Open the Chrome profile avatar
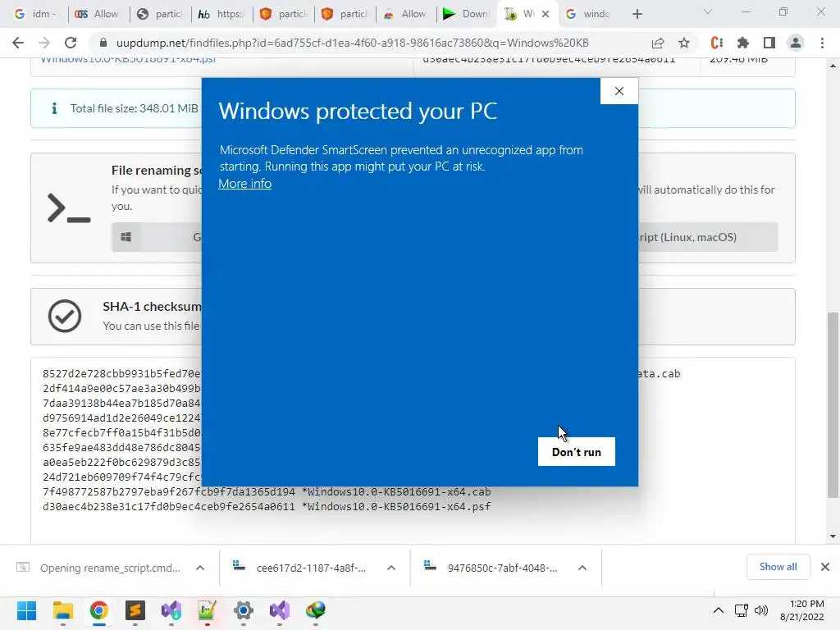This screenshot has height=630, width=840. 796,43
